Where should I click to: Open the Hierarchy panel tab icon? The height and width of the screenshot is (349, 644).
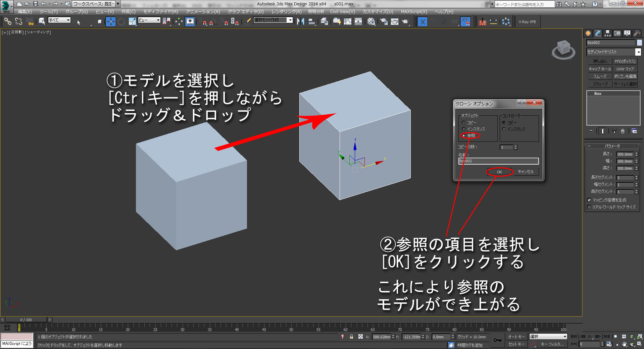pos(607,33)
